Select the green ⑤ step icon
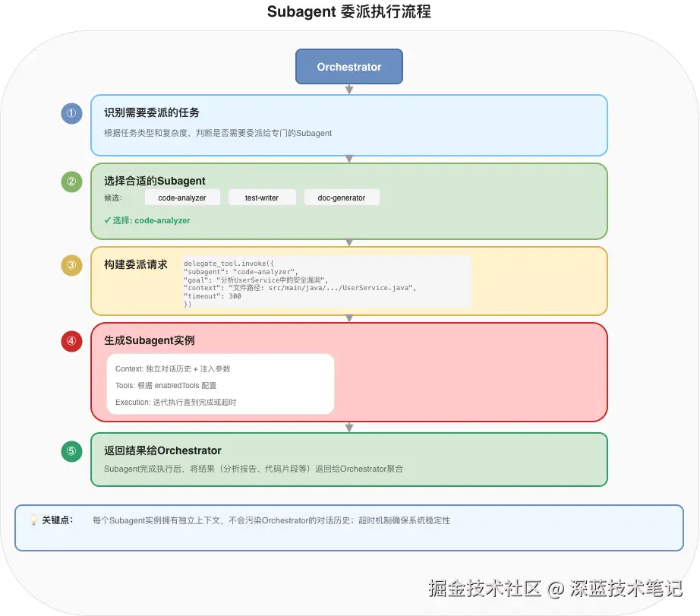The image size is (700, 616). [71, 450]
